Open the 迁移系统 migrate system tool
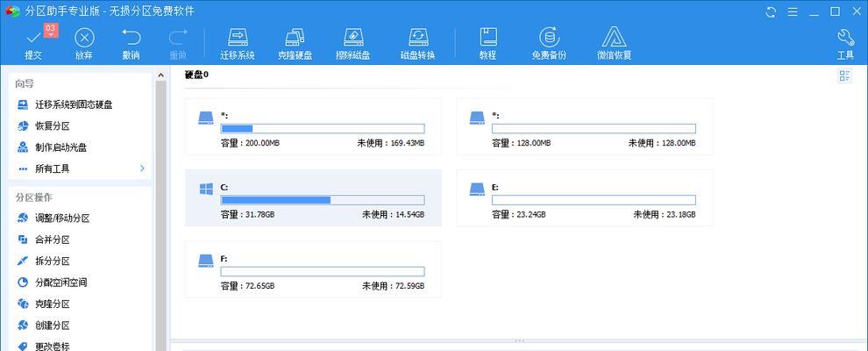Viewport: 868px width, 351px height. [238, 44]
